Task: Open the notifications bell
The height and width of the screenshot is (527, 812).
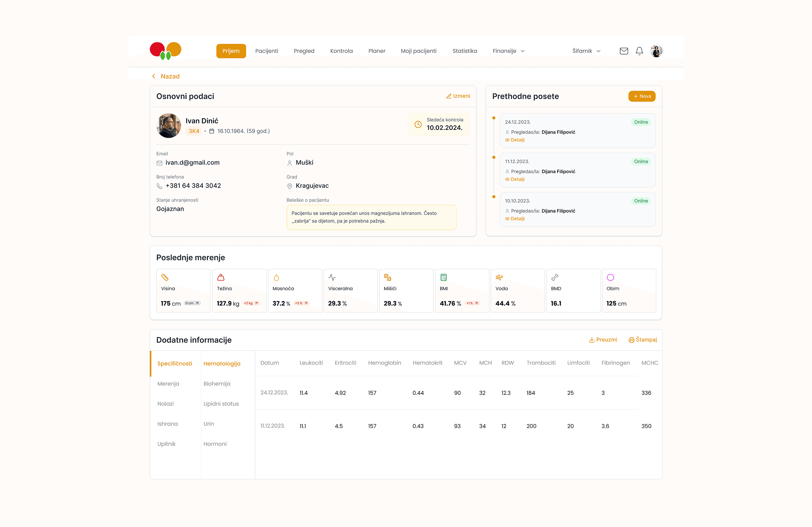Action: point(639,51)
